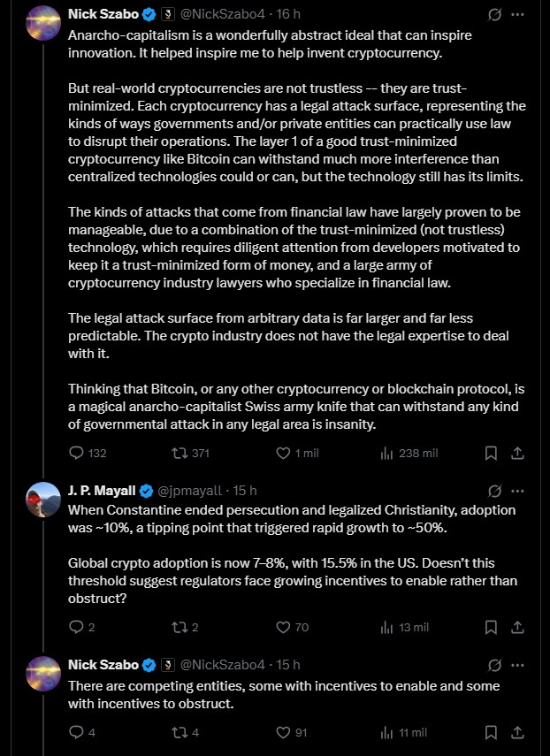Bookmark Nick Szabo's top post
Viewport: 550px width, 756px height.
(x=491, y=453)
